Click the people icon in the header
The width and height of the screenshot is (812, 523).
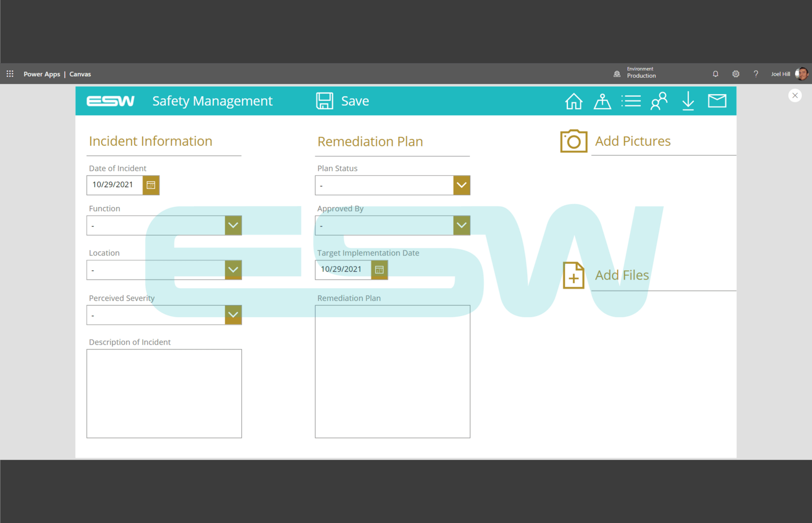659,101
